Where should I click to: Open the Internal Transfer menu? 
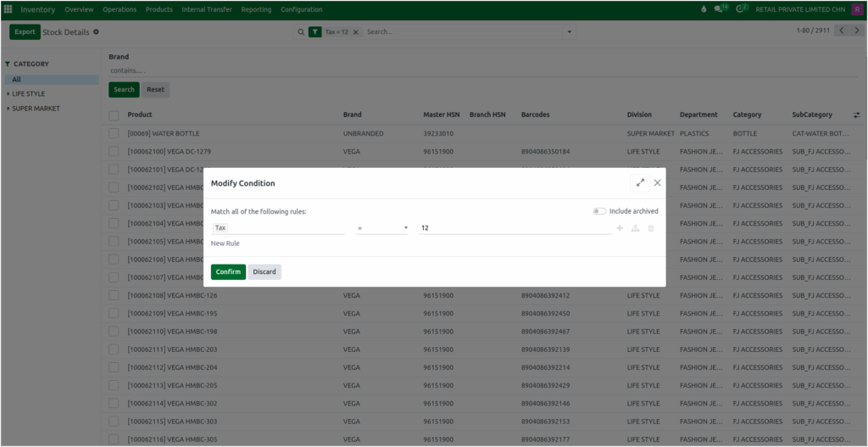click(207, 9)
